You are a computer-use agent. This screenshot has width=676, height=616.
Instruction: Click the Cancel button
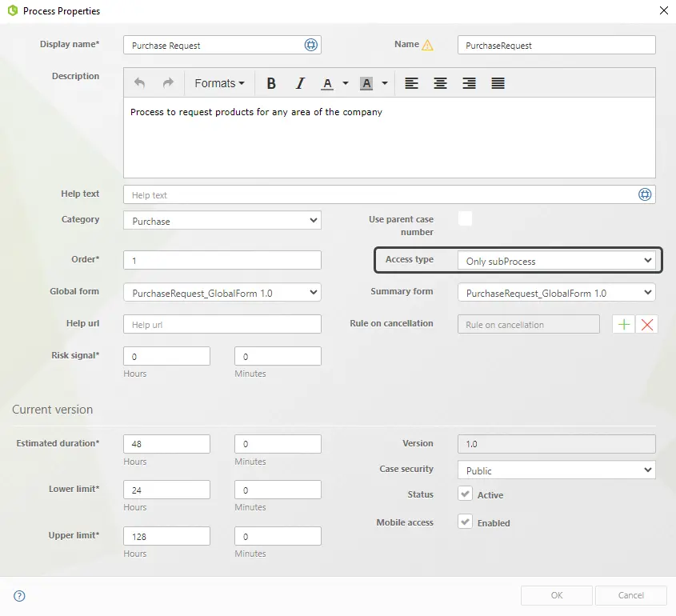pos(630,595)
